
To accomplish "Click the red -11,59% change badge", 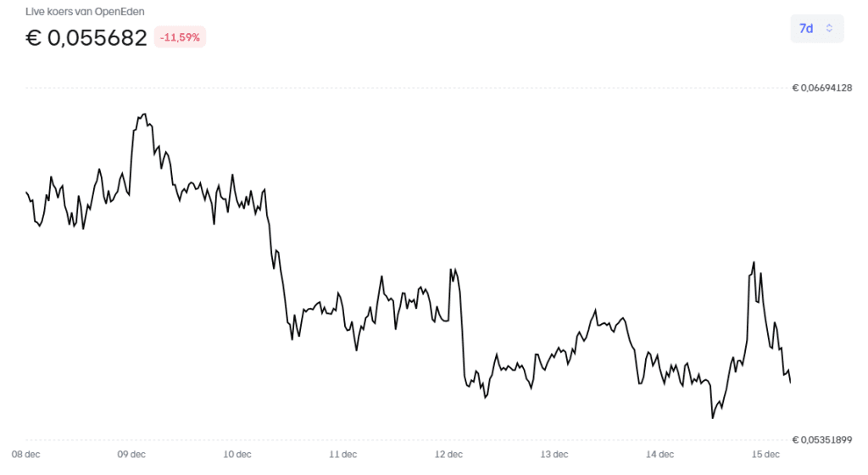I will pyautogui.click(x=180, y=37).
